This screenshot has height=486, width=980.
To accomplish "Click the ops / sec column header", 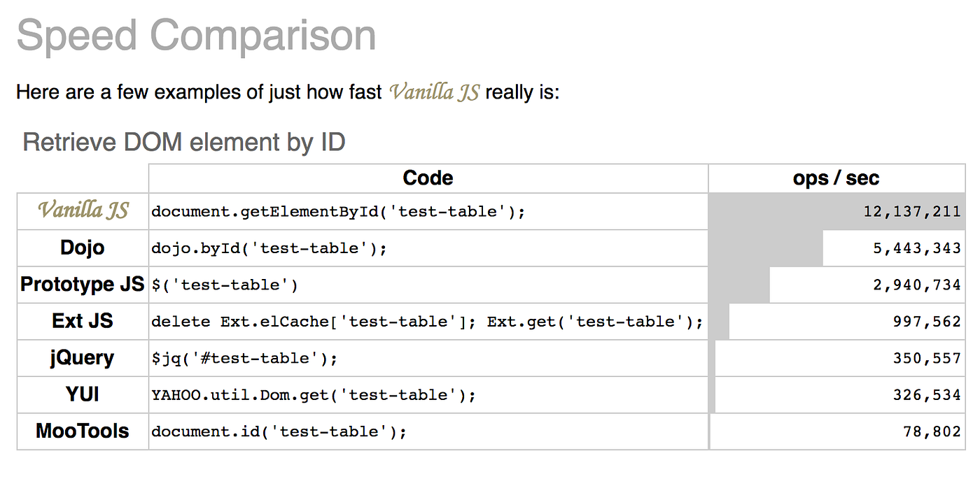I will click(x=836, y=178).
